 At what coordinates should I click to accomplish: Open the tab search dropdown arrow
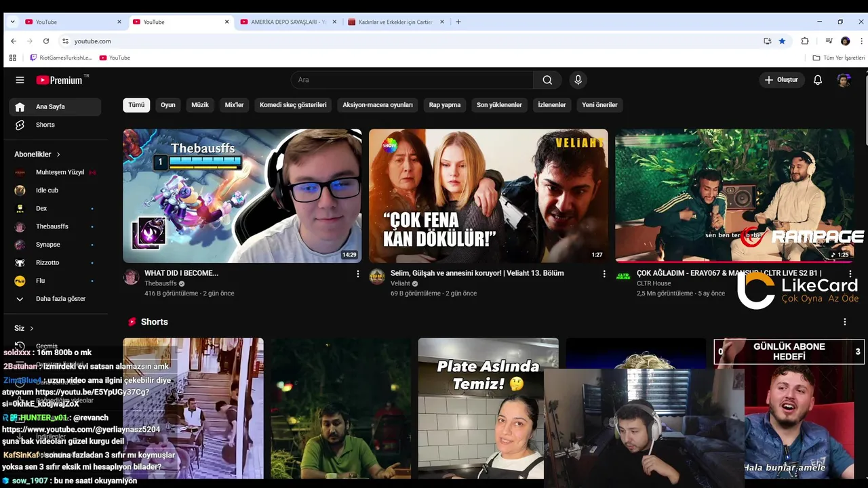click(x=12, y=22)
